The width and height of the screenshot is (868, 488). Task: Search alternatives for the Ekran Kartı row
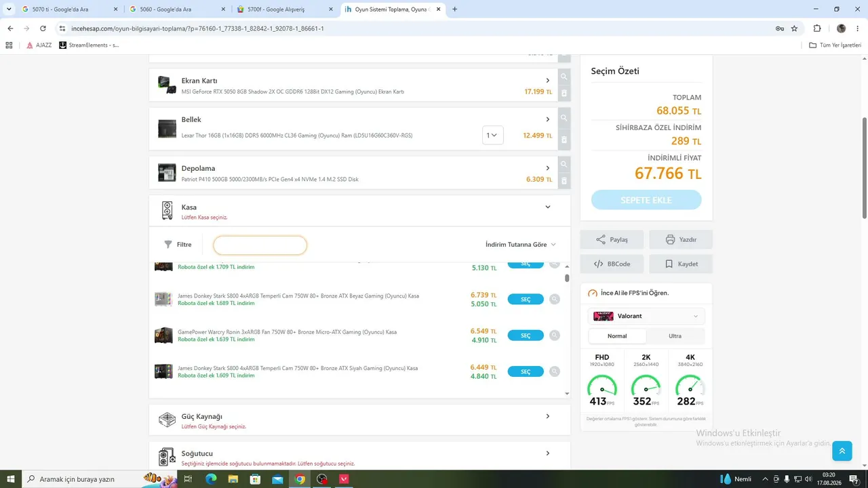coord(564,77)
